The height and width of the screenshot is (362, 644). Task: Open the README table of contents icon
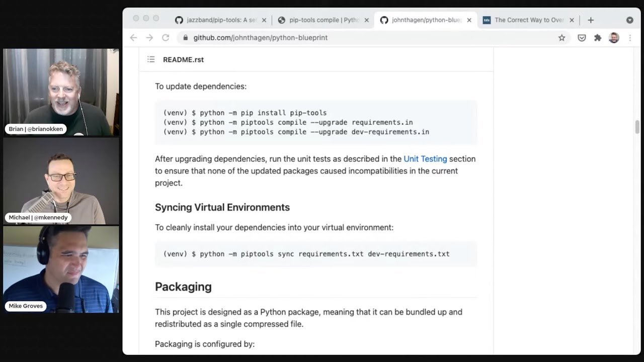(x=151, y=59)
